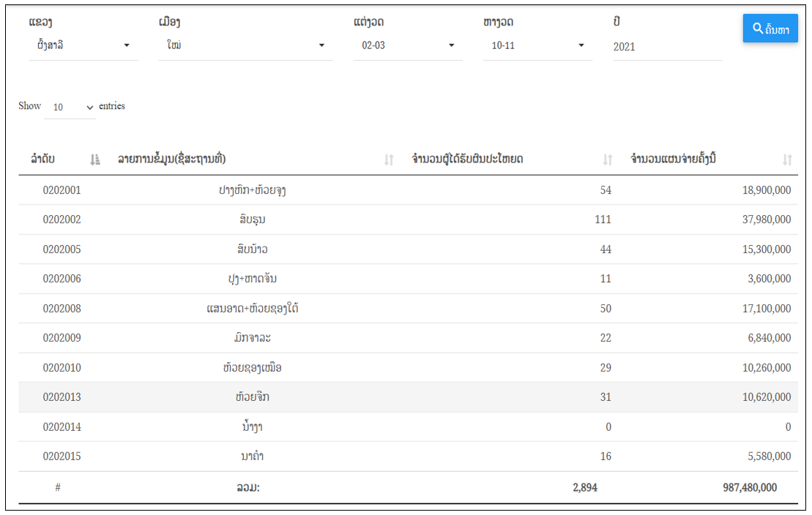Open the ຫາງວດ dropdown showing 10-11
Screen dimensions: 812x515
[537, 45]
